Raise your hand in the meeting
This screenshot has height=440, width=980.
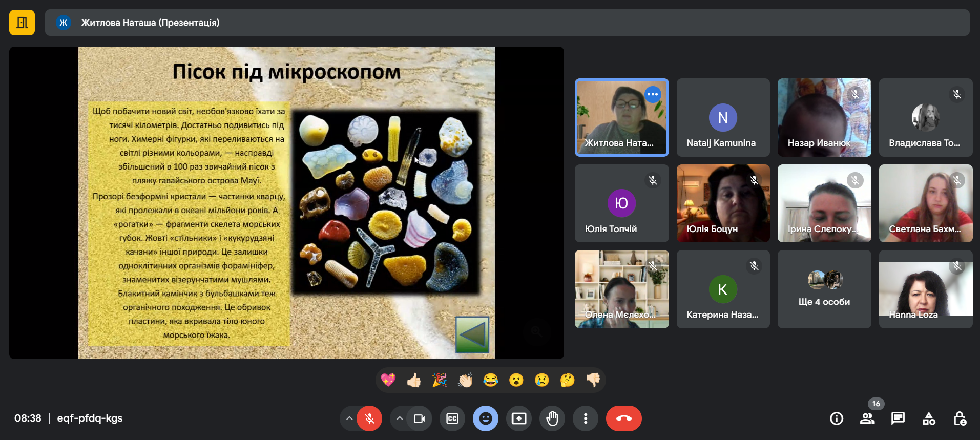click(552, 418)
